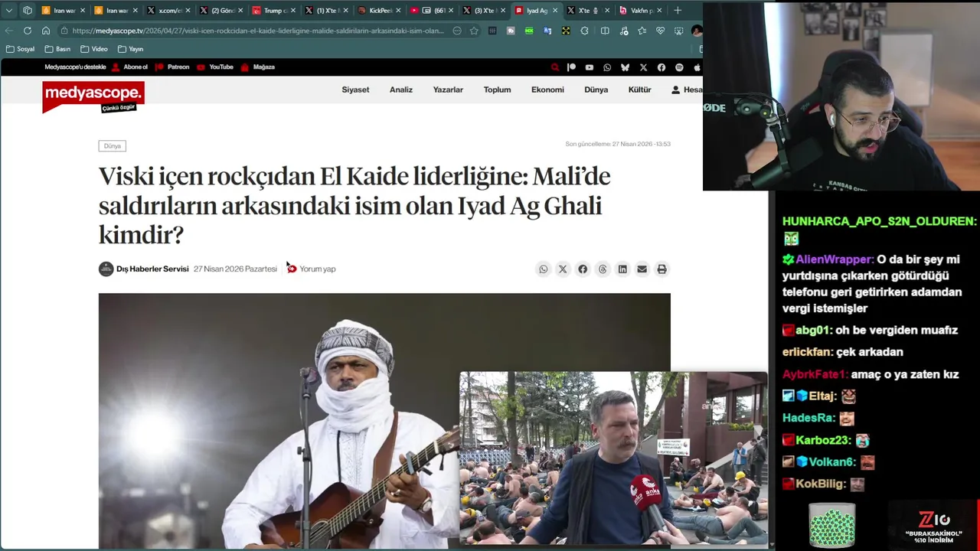The image size is (980, 551).
Task: Click the medyascope logo
Action: pos(93,97)
